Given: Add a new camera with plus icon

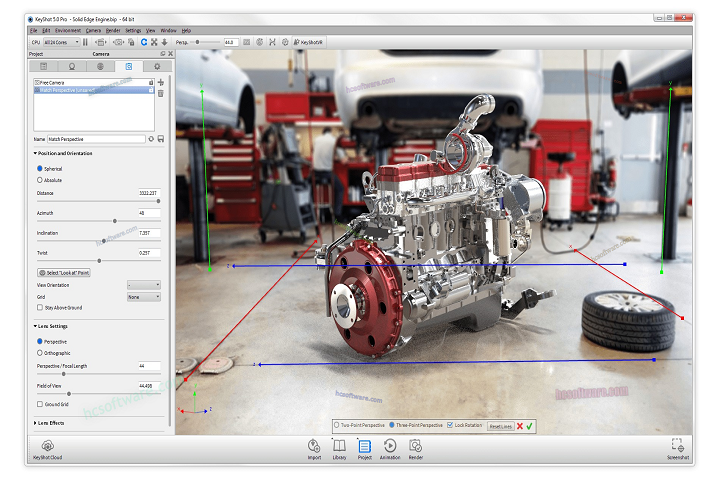Looking at the screenshot, I should (x=161, y=83).
